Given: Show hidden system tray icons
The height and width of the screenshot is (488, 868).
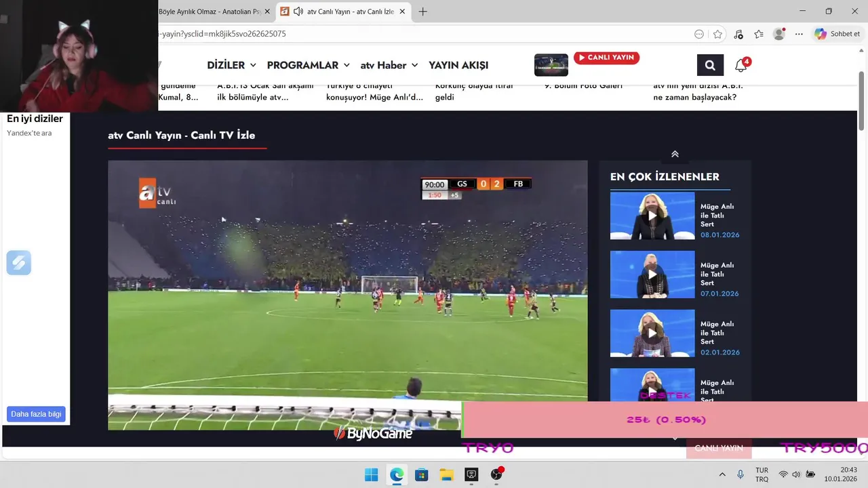Looking at the screenshot, I should [x=722, y=474].
